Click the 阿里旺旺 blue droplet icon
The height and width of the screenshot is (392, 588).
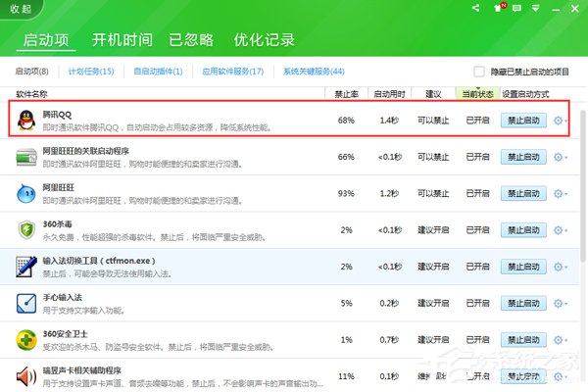coord(26,194)
